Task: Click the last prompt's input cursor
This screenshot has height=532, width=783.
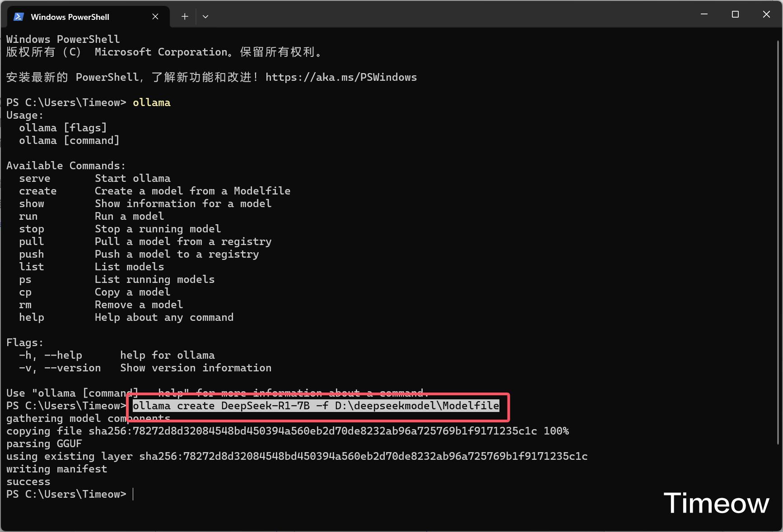Action: point(133,494)
